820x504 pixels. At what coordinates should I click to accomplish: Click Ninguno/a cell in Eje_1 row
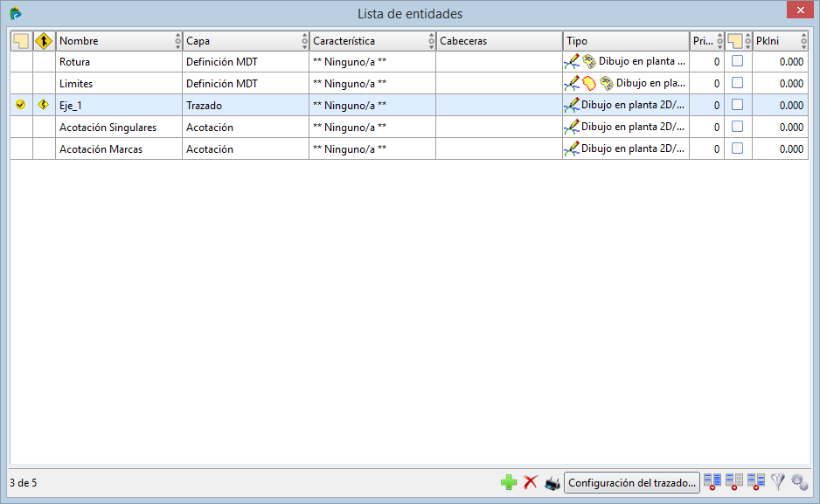pos(372,106)
